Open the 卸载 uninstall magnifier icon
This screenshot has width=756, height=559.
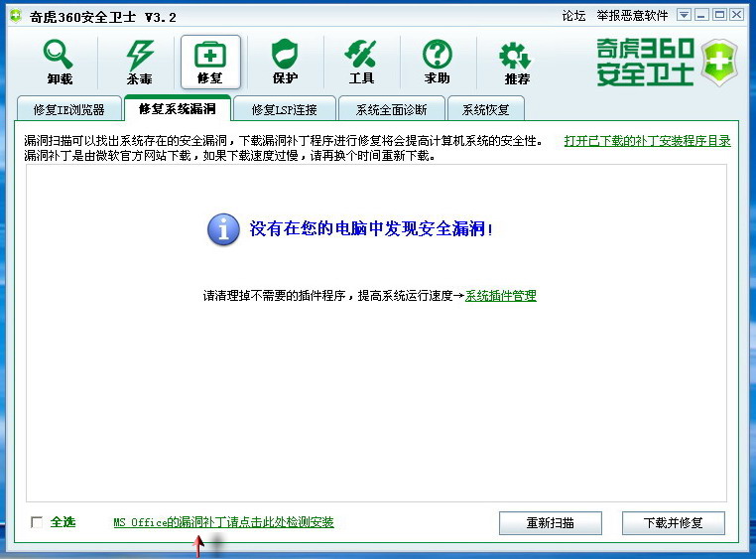[x=59, y=62]
